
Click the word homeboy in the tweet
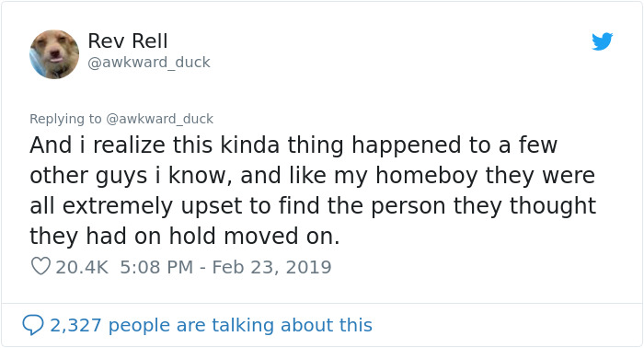(427, 176)
